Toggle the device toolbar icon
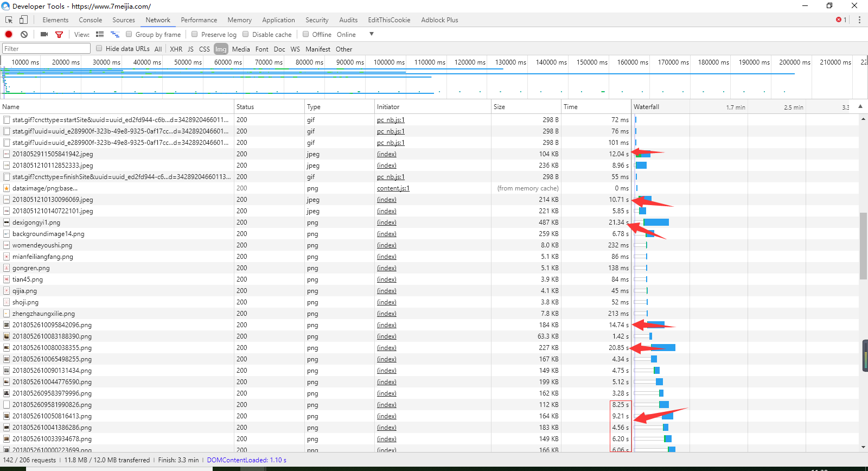The width and height of the screenshot is (868, 471). click(x=23, y=20)
